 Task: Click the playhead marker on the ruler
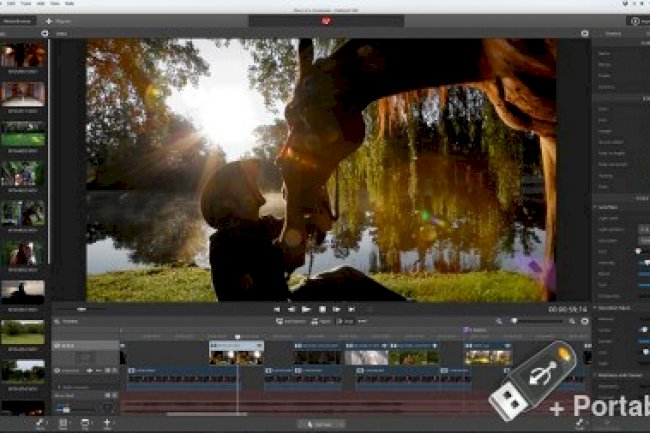coord(238,337)
